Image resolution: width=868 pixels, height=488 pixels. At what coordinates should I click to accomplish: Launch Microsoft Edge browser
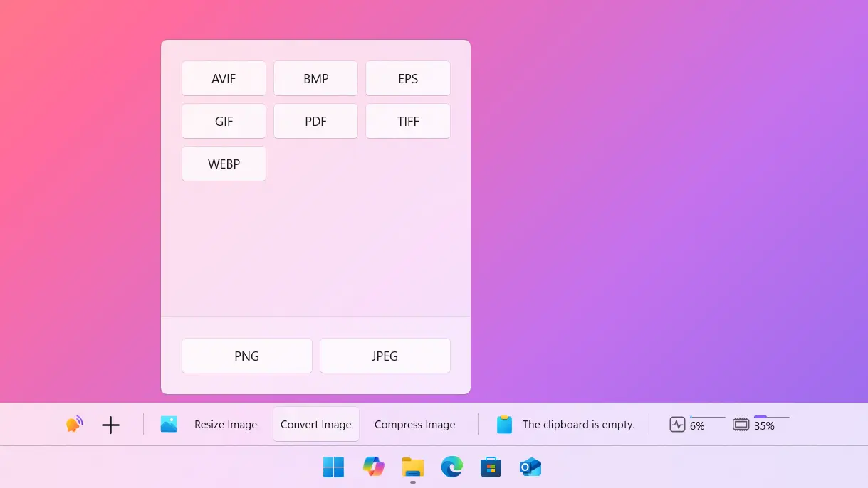(452, 467)
